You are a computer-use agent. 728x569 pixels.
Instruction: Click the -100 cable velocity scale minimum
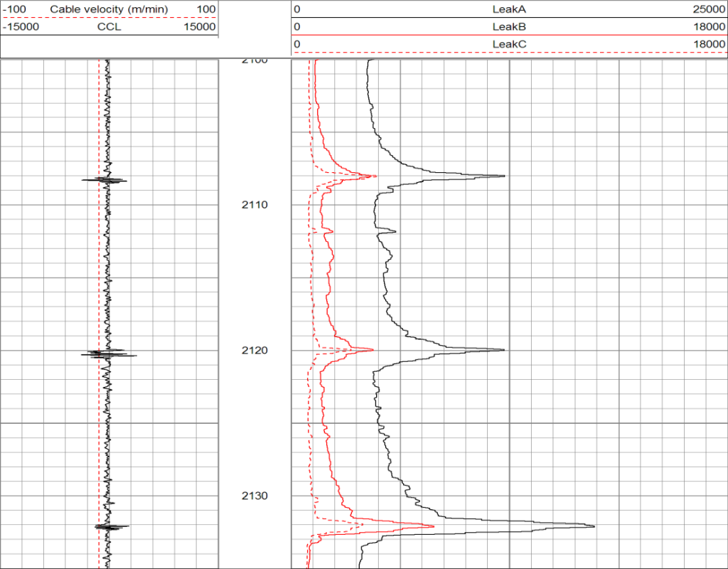click(x=14, y=9)
